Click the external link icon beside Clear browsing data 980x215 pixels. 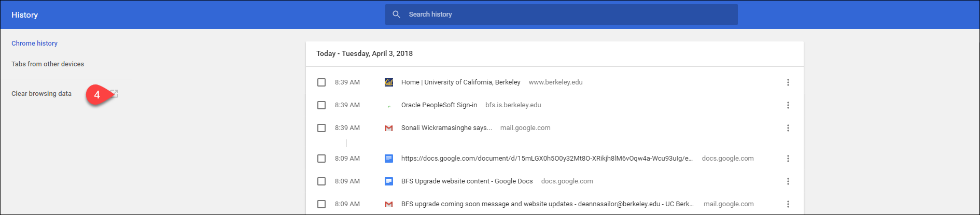115,94
